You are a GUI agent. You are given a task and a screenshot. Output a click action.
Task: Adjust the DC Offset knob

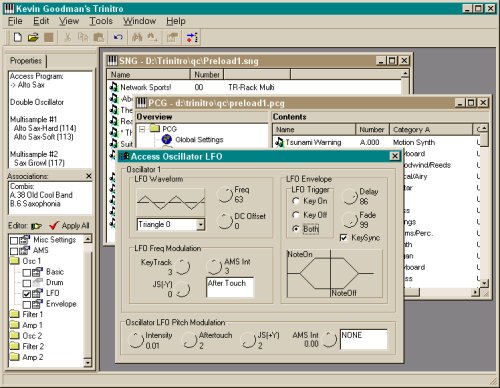click(x=225, y=221)
